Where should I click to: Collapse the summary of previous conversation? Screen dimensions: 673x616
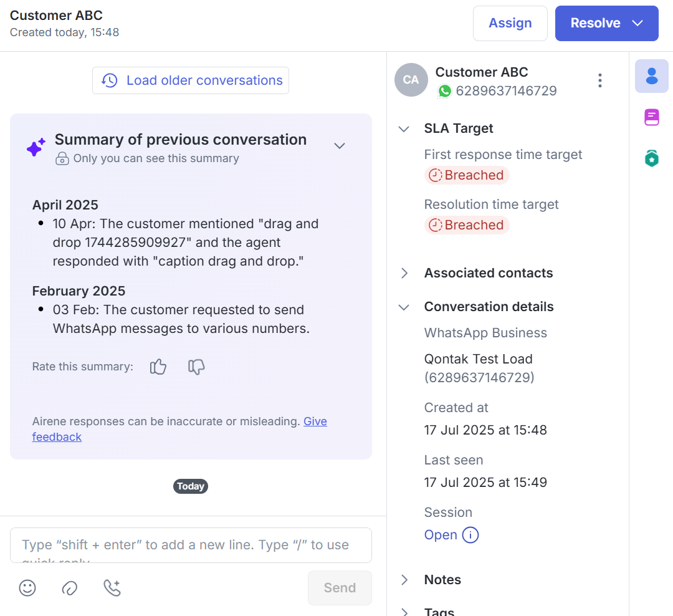point(339,146)
